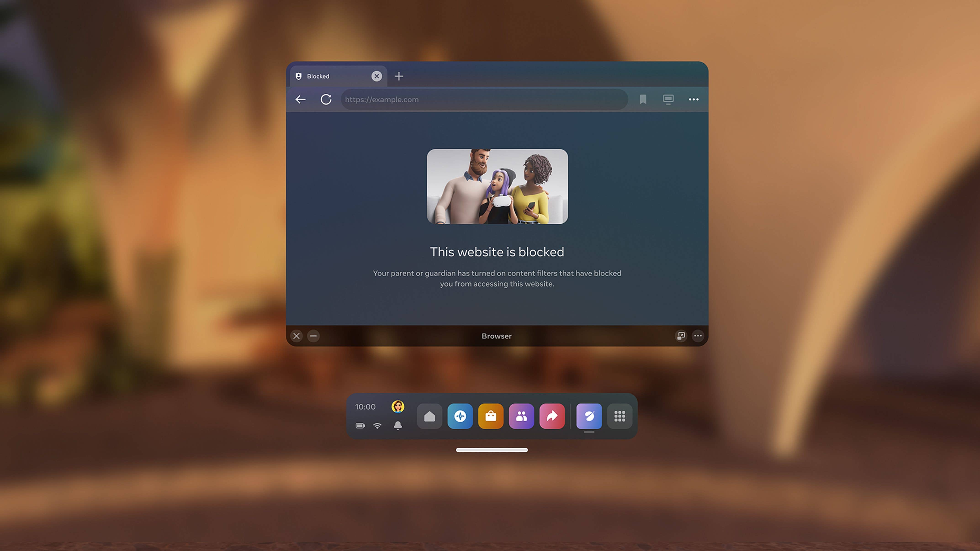The width and height of the screenshot is (980, 551).
Task: Open the People app in dock
Action: coord(521,416)
